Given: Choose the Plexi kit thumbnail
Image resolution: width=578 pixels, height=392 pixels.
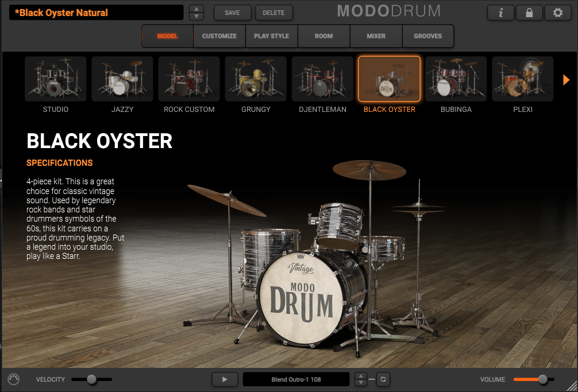Looking at the screenshot, I should click(x=523, y=79).
